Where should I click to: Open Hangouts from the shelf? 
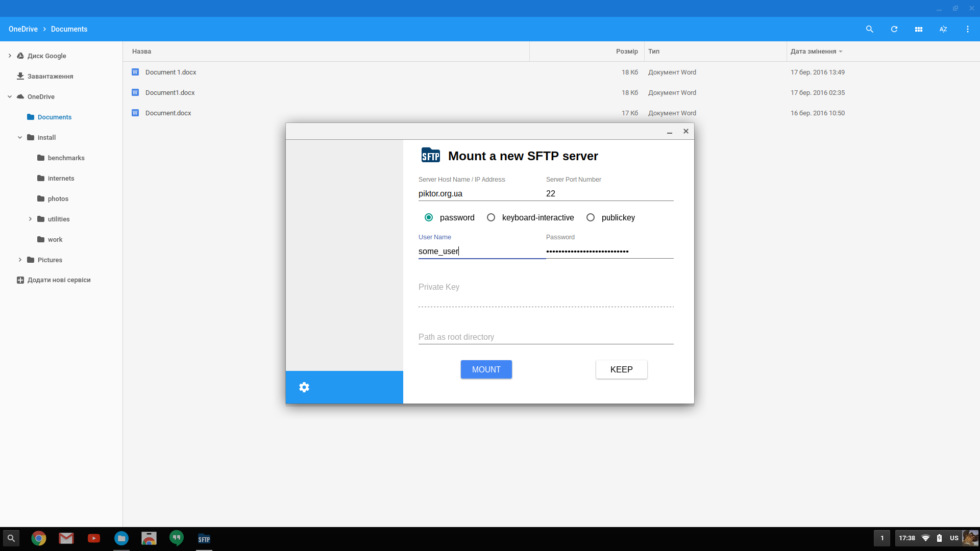pos(177,538)
